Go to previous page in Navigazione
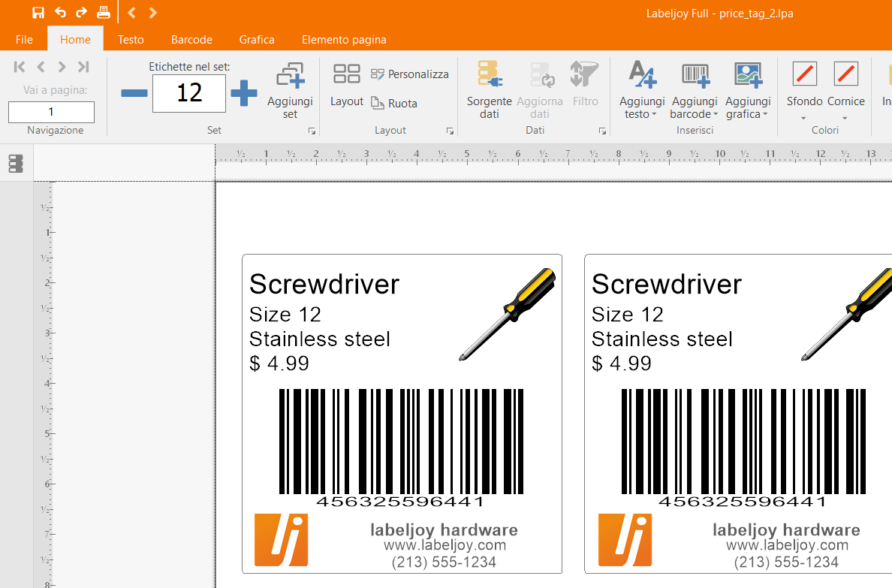 tap(41, 67)
